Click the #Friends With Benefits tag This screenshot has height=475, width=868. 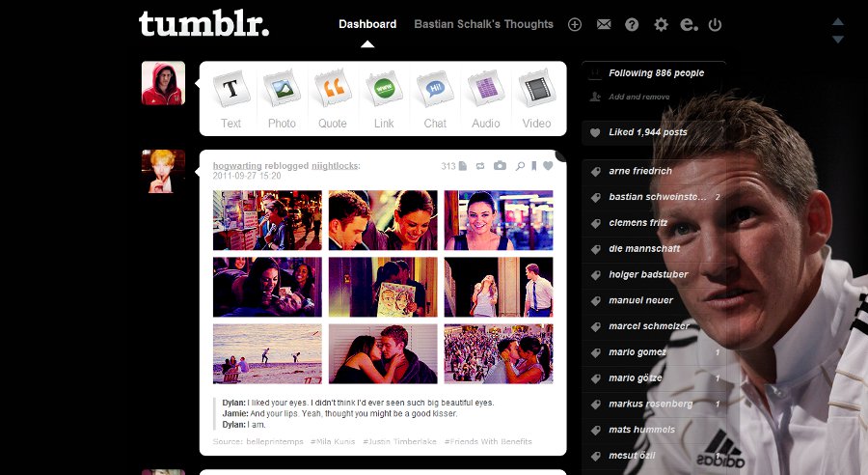tap(488, 442)
